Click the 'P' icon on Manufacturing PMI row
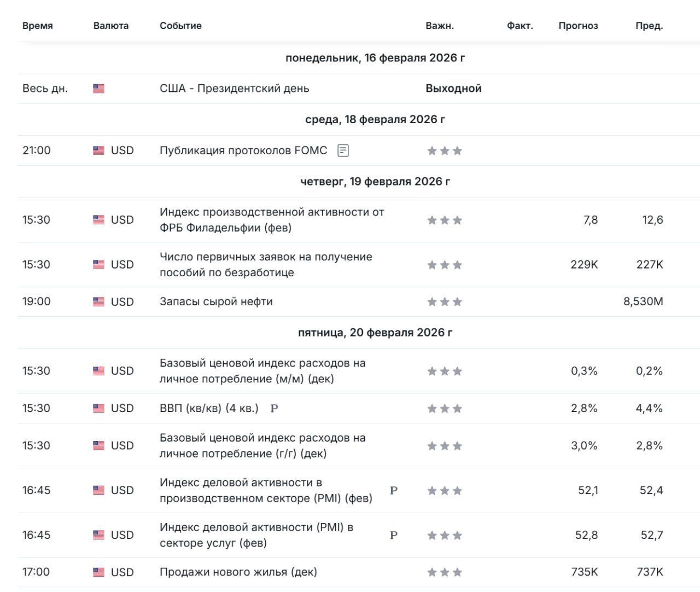 [394, 490]
